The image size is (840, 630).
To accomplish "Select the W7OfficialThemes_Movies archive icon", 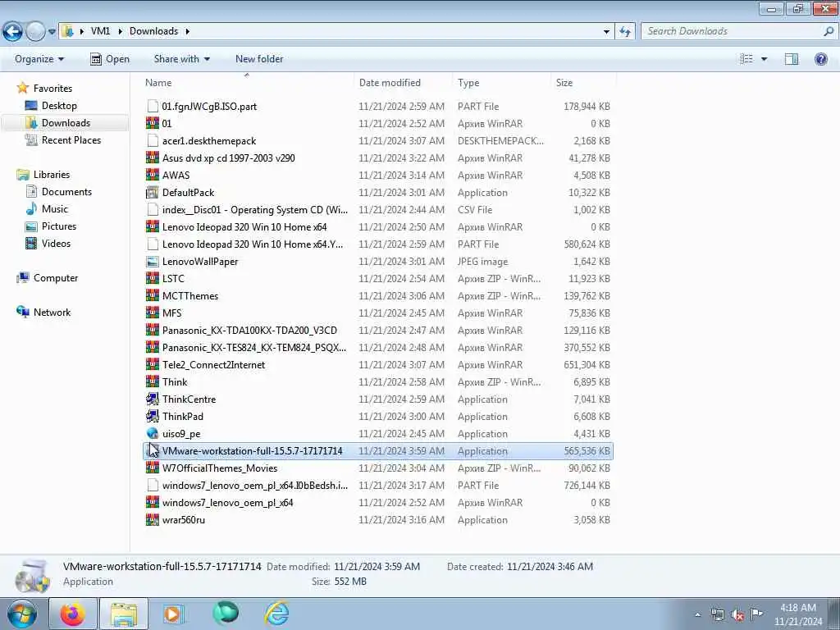I will [153, 468].
